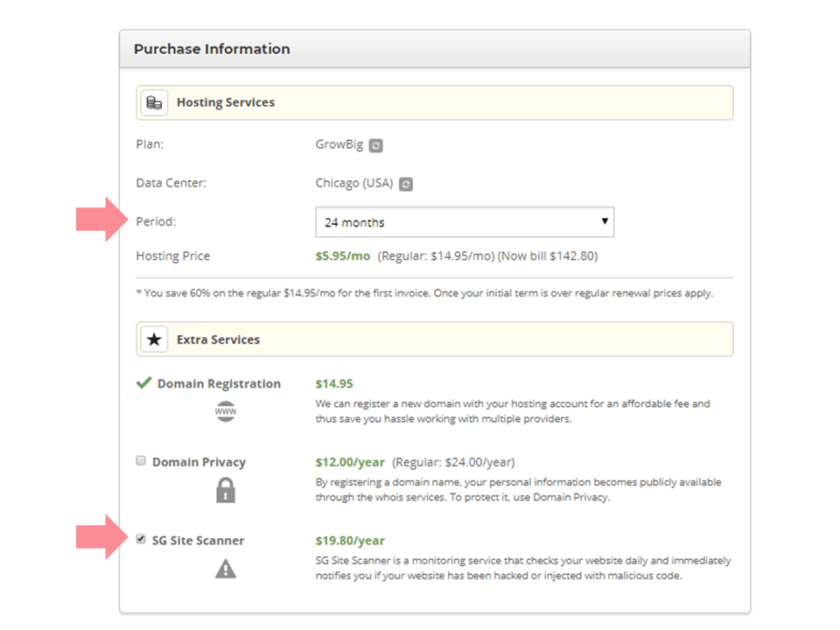Click the Purchase Information heading
840x630 pixels.
click(212, 49)
